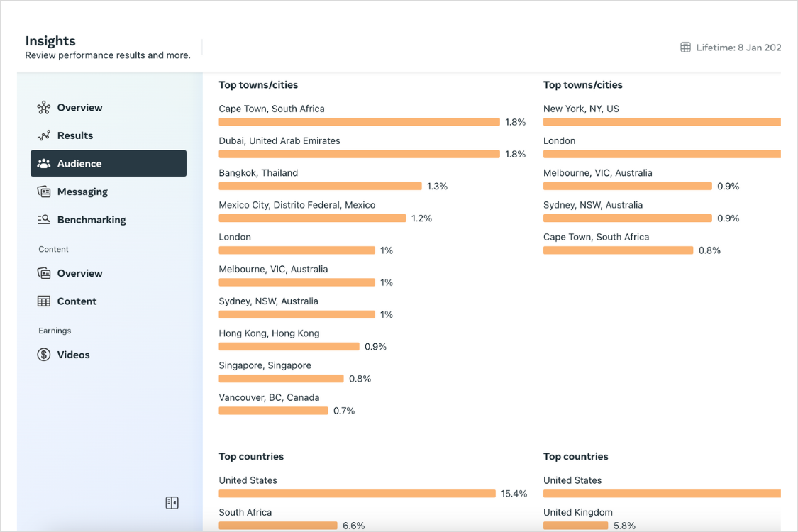This screenshot has height=532, width=798.
Task: Select the Audience people icon
Action: pyautogui.click(x=44, y=163)
